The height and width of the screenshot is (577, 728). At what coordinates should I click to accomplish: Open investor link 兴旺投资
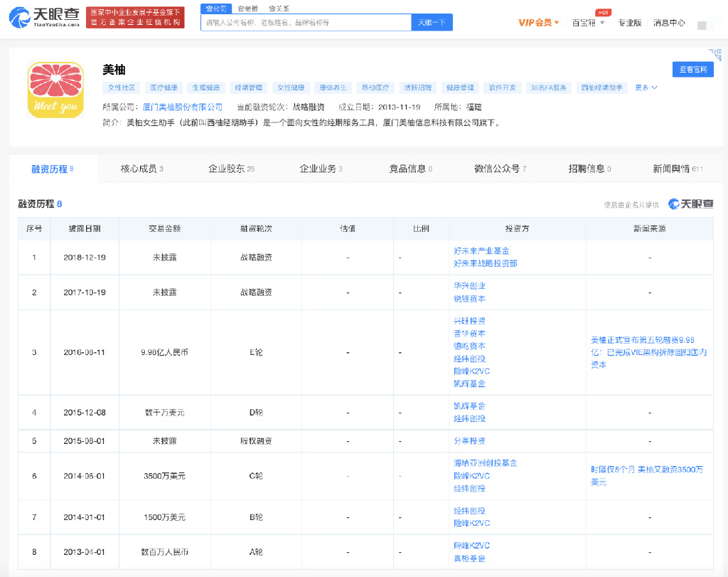tap(469, 321)
